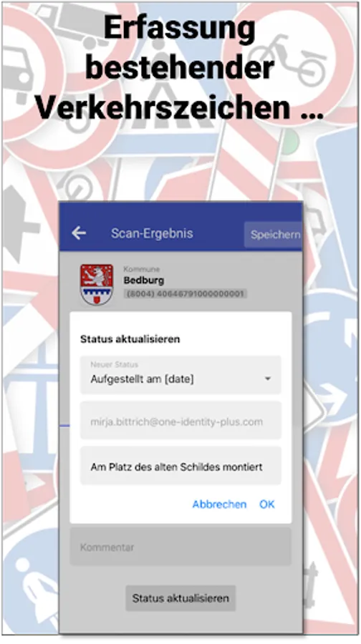
Task: Confirm the status update with OK
Action: 267,504
